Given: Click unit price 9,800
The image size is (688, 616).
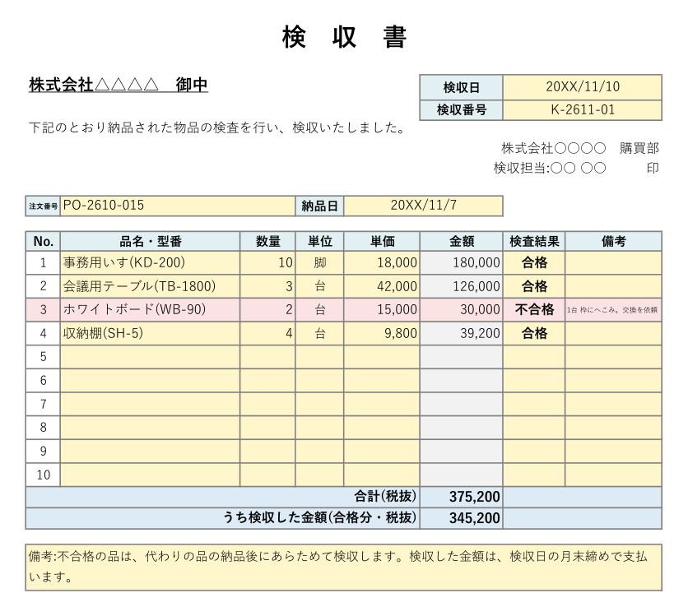Looking at the screenshot, I should tap(382, 333).
